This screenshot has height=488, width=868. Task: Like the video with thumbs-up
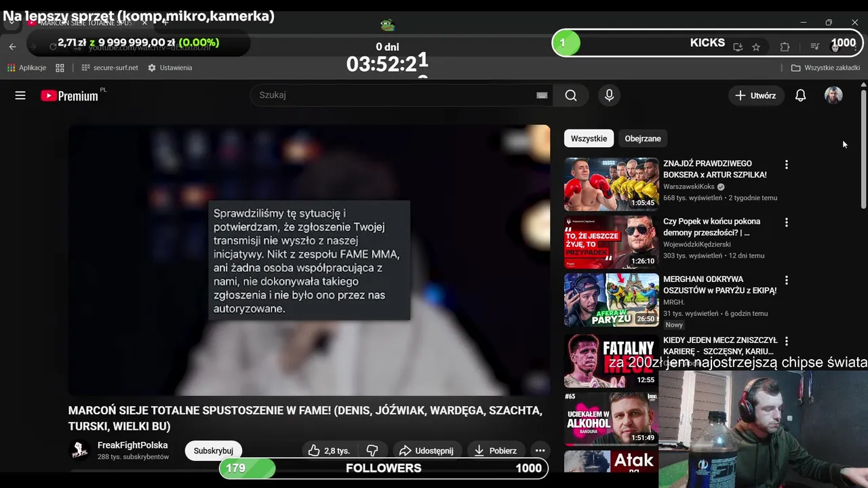[328, 451]
